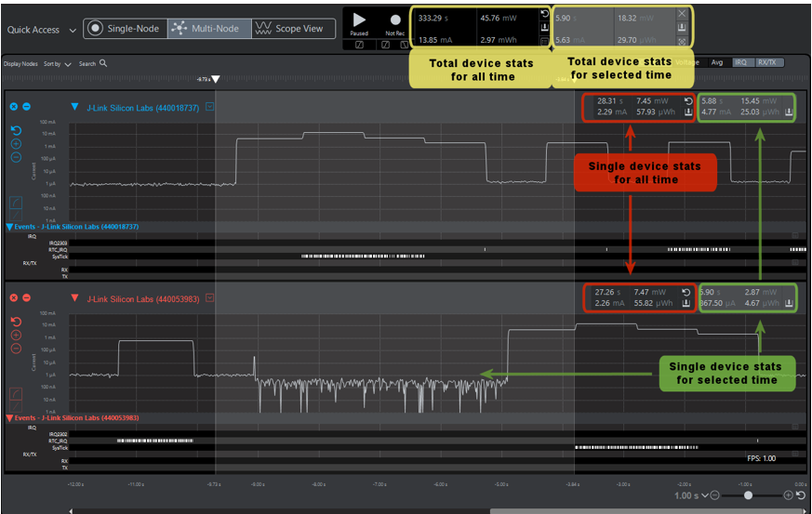The height and width of the screenshot is (514, 812).
Task: Click the Search magnifier icon
Action: pos(103,63)
